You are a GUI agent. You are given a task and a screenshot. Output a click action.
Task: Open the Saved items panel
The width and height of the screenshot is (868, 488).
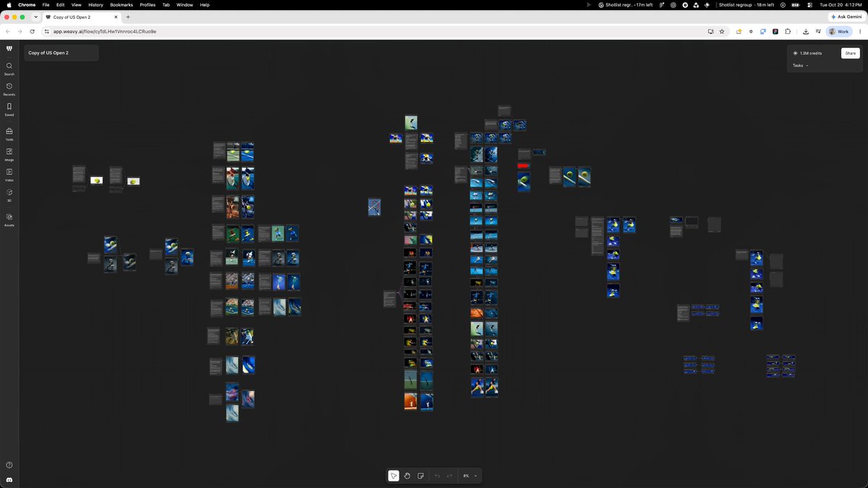[x=9, y=108]
